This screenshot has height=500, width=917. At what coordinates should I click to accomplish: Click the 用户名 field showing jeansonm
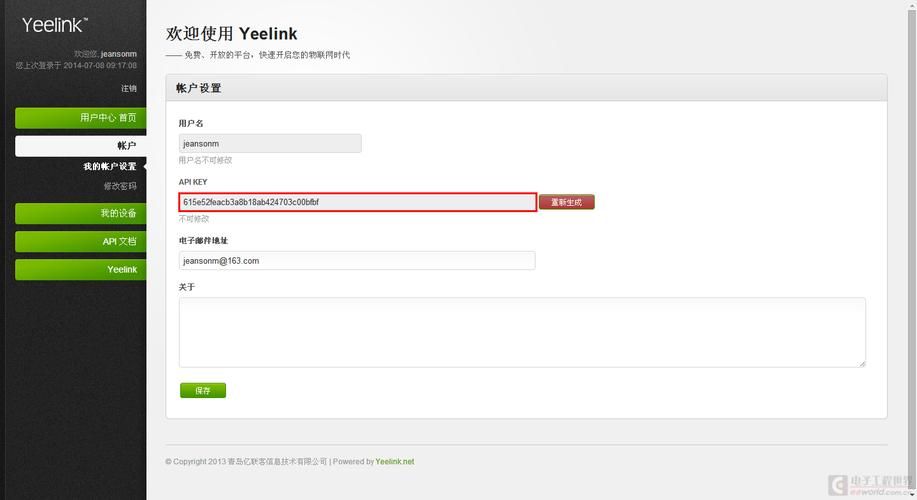click(x=269, y=144)
